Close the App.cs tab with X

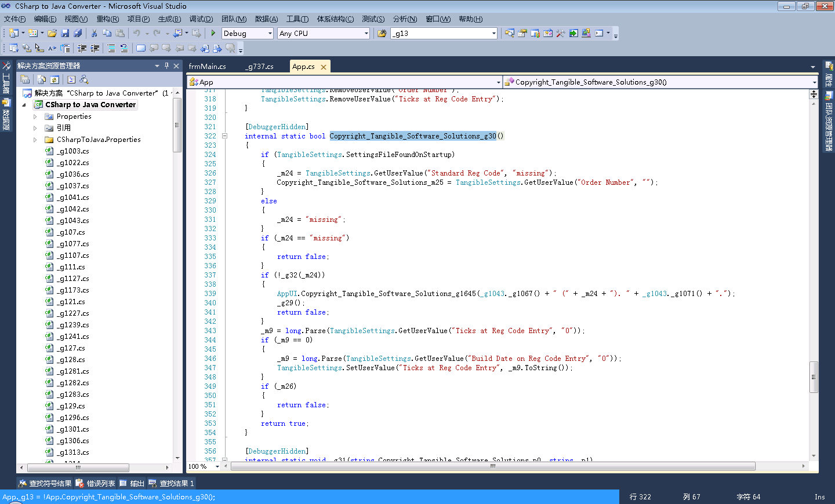point(324,67)
